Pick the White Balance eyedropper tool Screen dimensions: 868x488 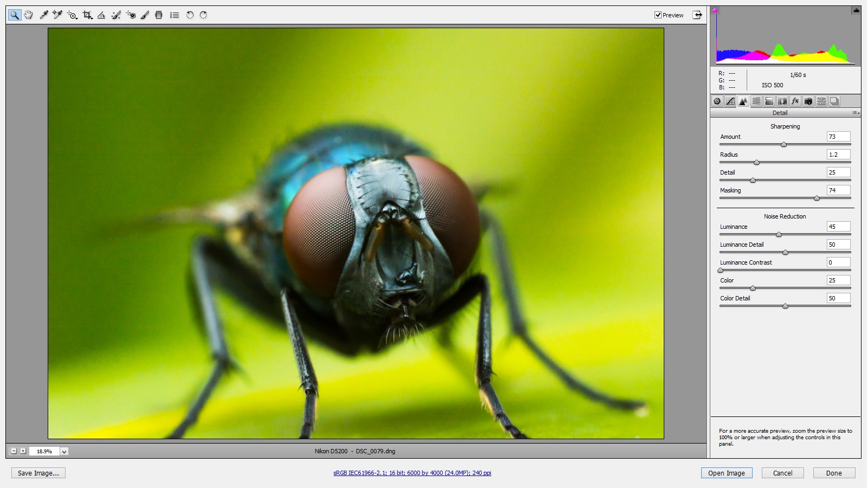(x=44, y=15)
